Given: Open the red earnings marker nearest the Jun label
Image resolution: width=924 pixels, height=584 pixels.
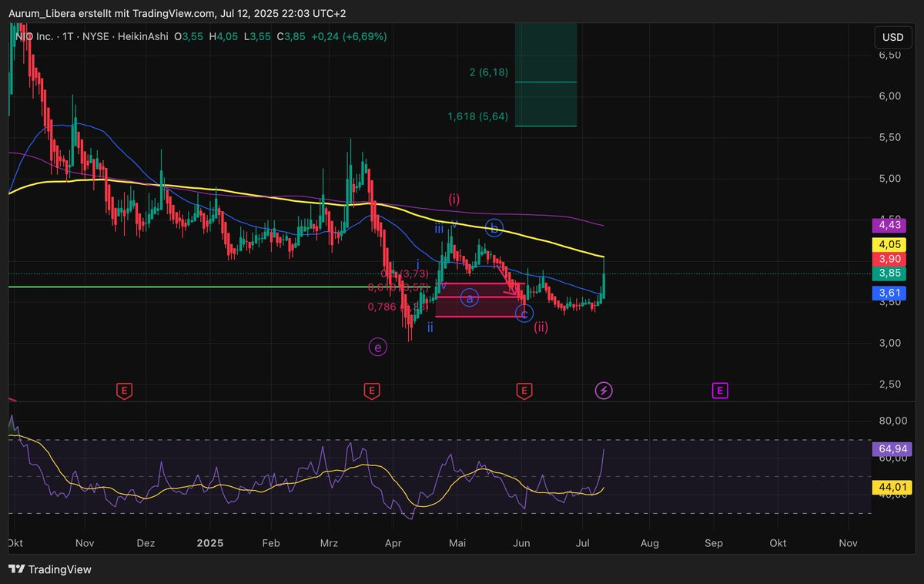Looking at the screenshot, I should (524, 391).
